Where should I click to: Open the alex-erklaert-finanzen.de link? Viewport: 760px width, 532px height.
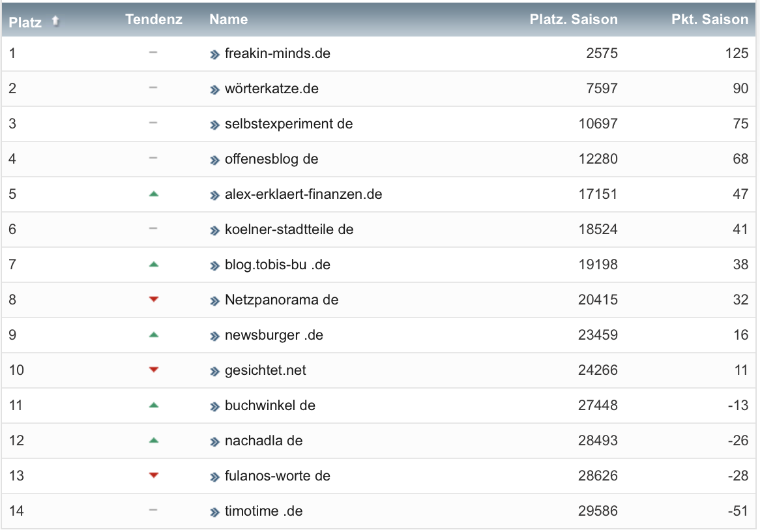pyautogui.click(x=304, y=194)
